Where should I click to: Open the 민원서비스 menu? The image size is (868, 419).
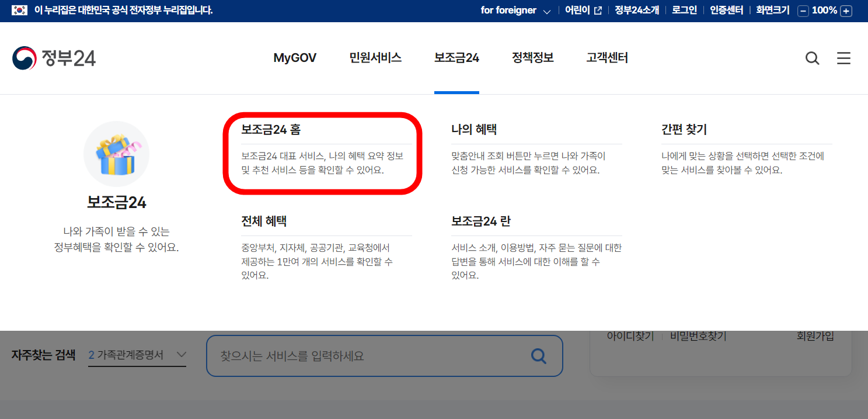(375, 58)
